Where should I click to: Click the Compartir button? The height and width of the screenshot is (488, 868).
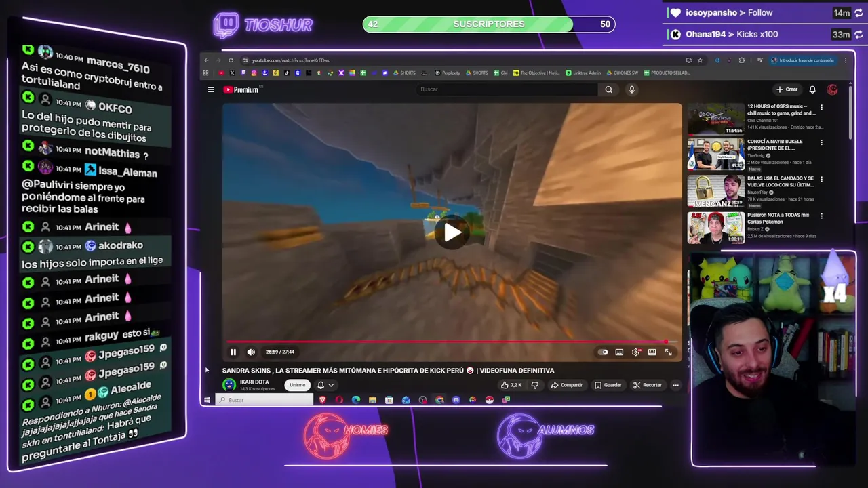[567, 385]
